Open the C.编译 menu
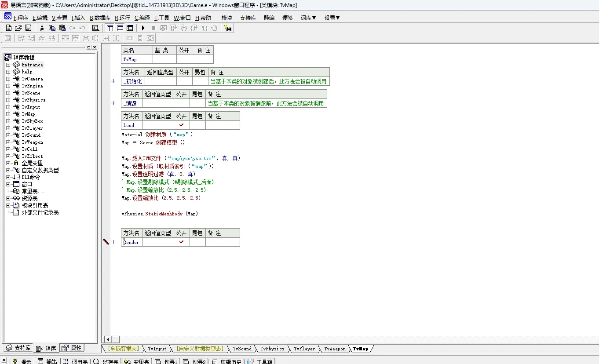The height and width of the screenshot is (364, 599). click(142, 18)
